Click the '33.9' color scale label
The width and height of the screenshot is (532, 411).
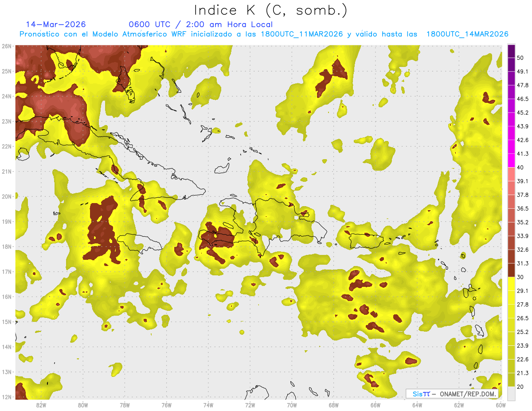click(522, 236)
